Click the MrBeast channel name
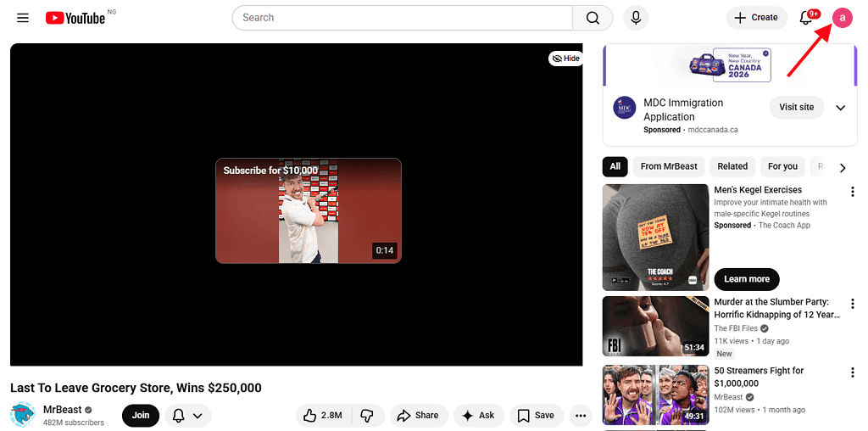The height and width of the screenshot is (431, 868). 62,411
